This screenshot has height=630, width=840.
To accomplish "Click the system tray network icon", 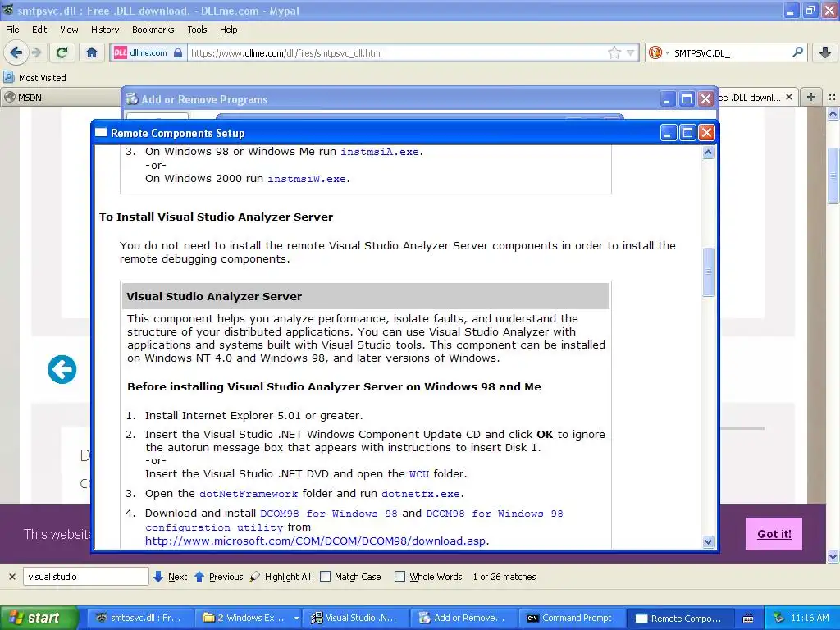I will point(779,618).
